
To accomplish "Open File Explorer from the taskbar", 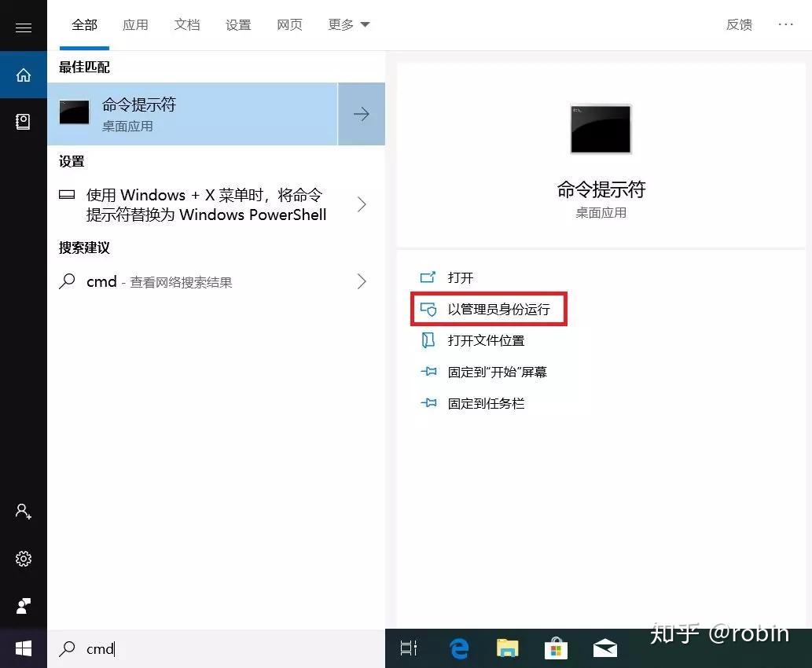I will (x=507, y=648).
